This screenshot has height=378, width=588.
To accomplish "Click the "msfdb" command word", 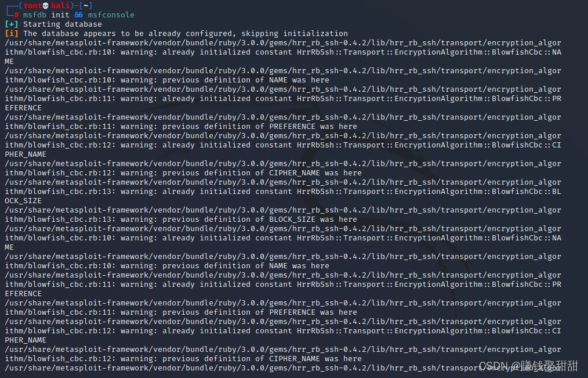I will coord(34,15).
